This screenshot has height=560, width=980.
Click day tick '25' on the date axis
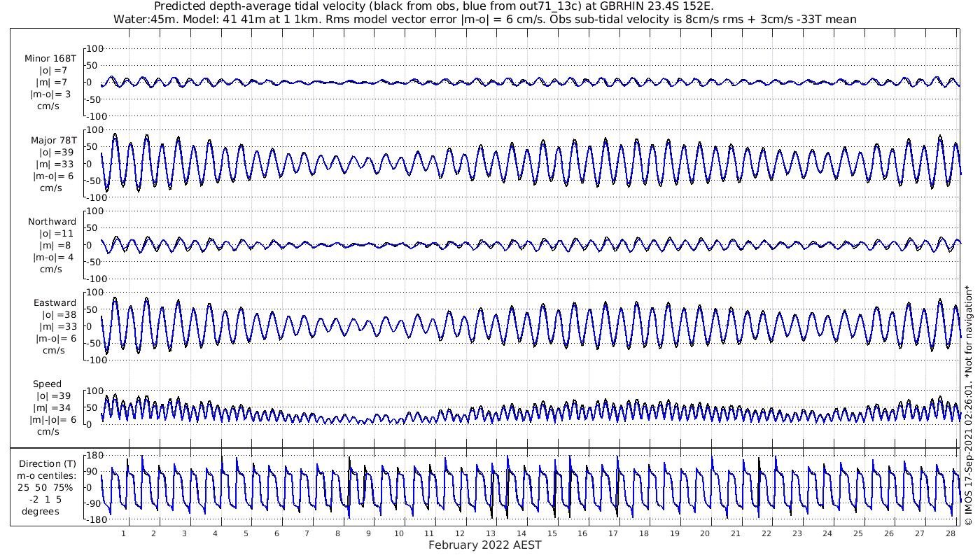857,533
